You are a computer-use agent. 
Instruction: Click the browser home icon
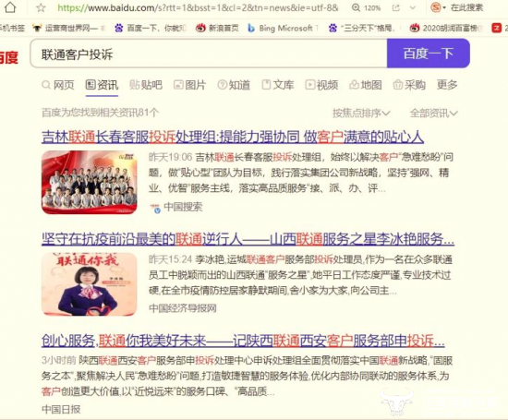pos(10,7)
